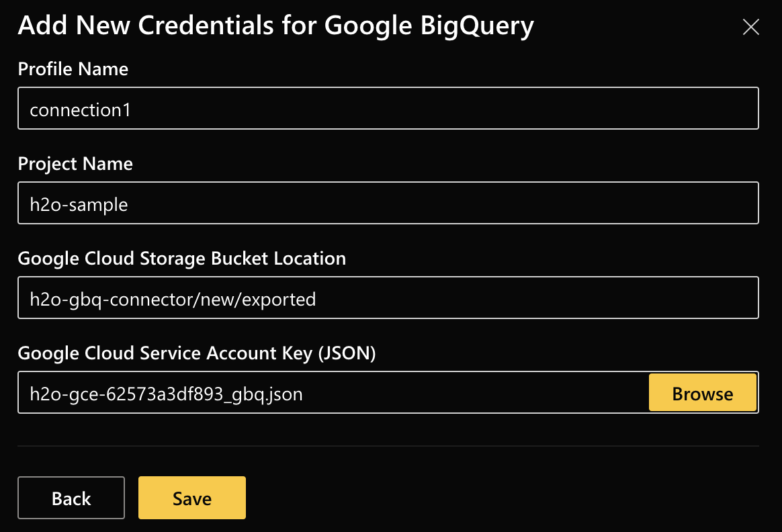Click the Google Cloud Service Account Key label
Screen dimensions: 782x532
click(x=198, y=353)
